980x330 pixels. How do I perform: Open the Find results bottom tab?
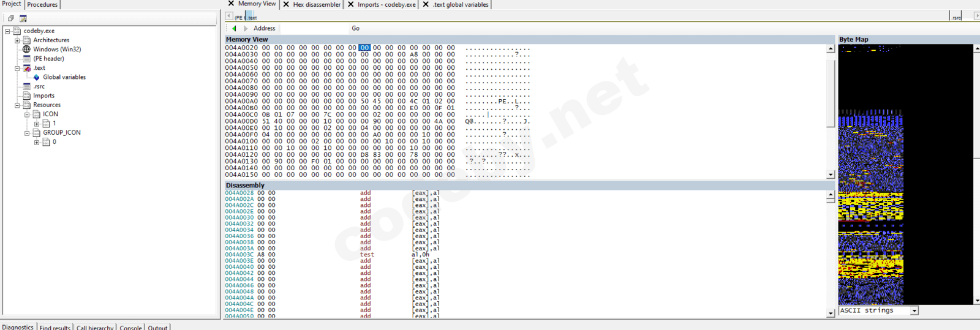click(x=55, y=328)
